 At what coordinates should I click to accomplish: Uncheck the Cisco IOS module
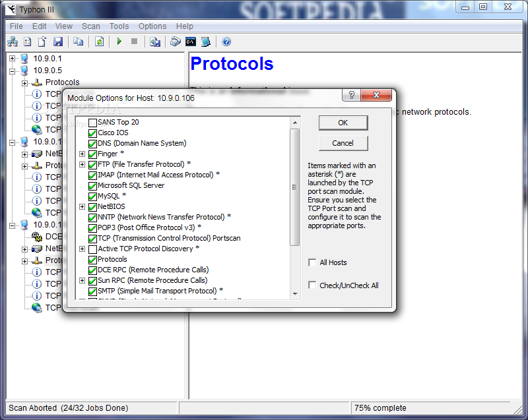tap(92, 133)
